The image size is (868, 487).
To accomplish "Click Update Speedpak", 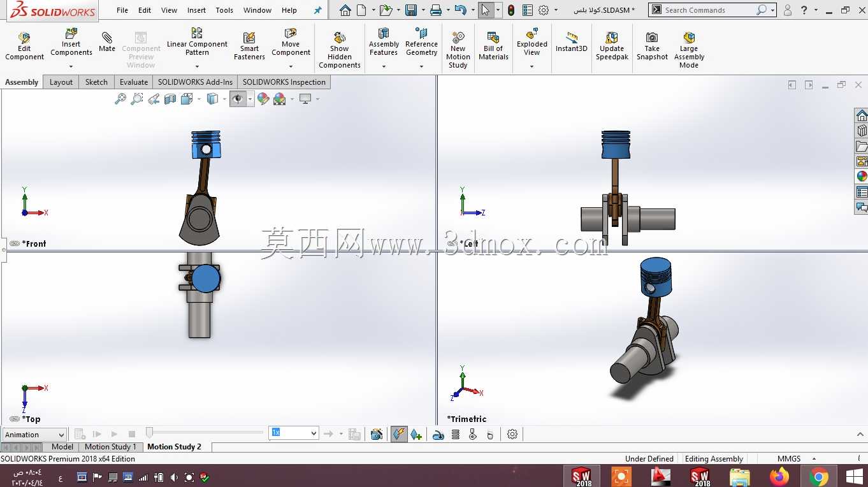I will [x=612, y=47].
